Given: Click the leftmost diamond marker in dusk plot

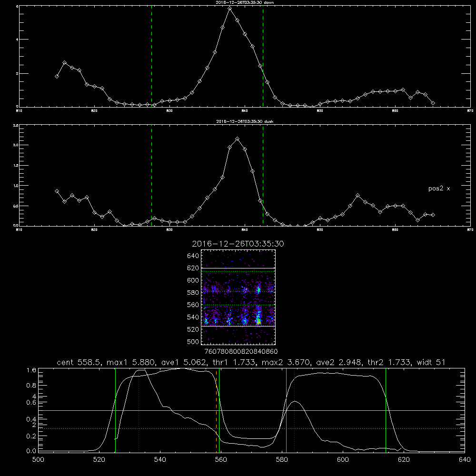Looking at the screenshot, I should (57, 191).
